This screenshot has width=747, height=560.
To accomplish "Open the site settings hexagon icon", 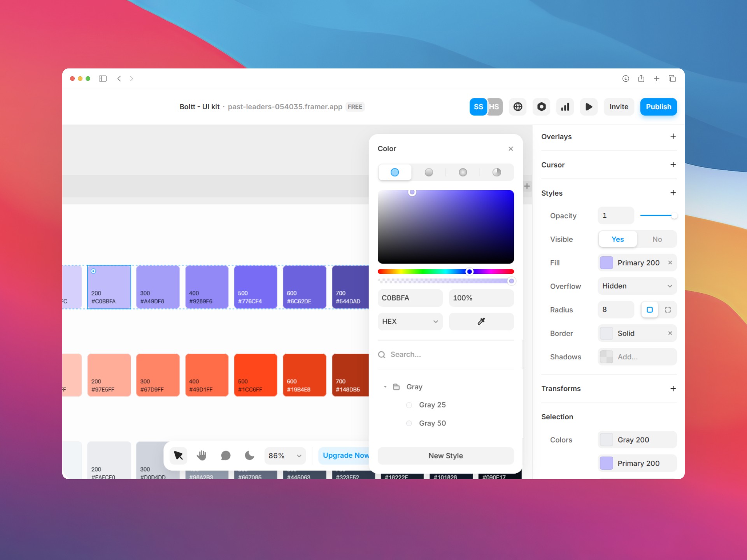I will (541, 107).
